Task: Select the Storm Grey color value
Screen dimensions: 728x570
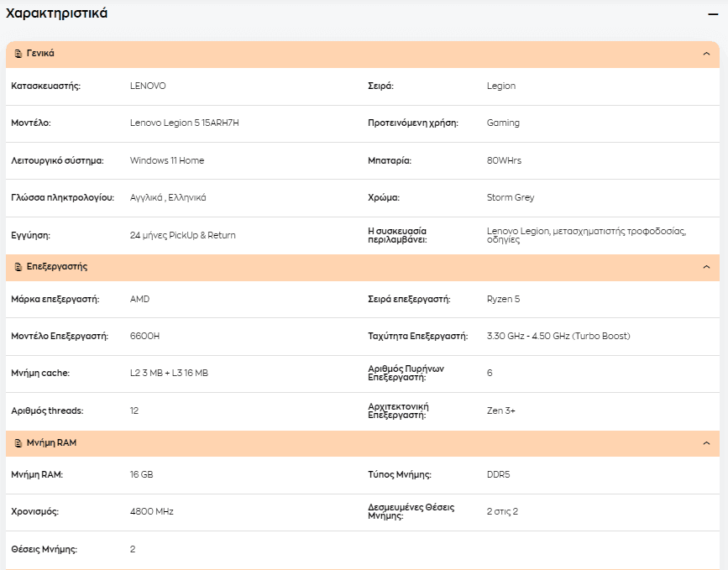Action: point(511,198)
